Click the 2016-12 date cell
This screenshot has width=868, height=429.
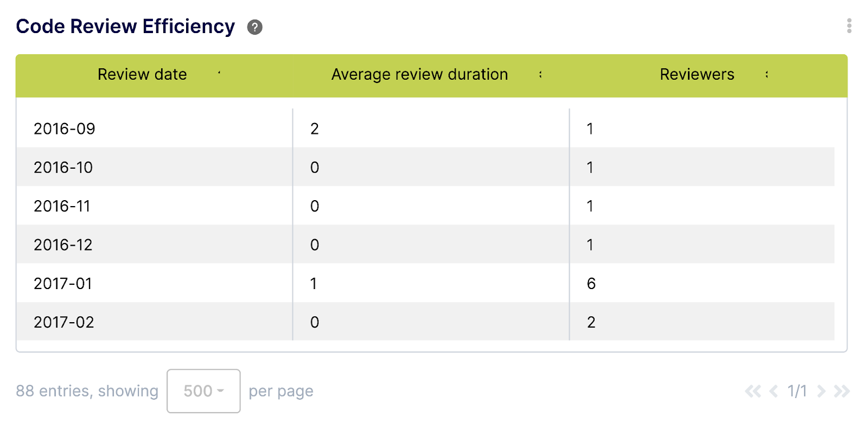63,245
